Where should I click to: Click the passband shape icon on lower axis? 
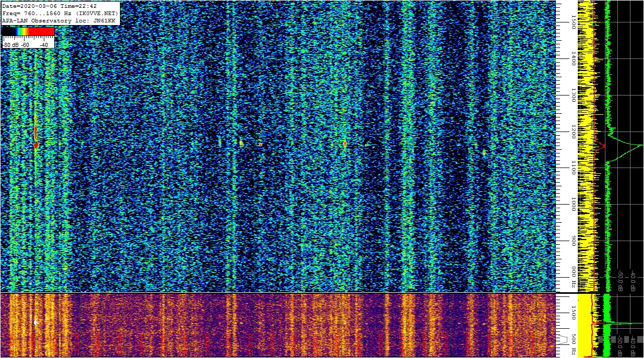pos(563,340)
